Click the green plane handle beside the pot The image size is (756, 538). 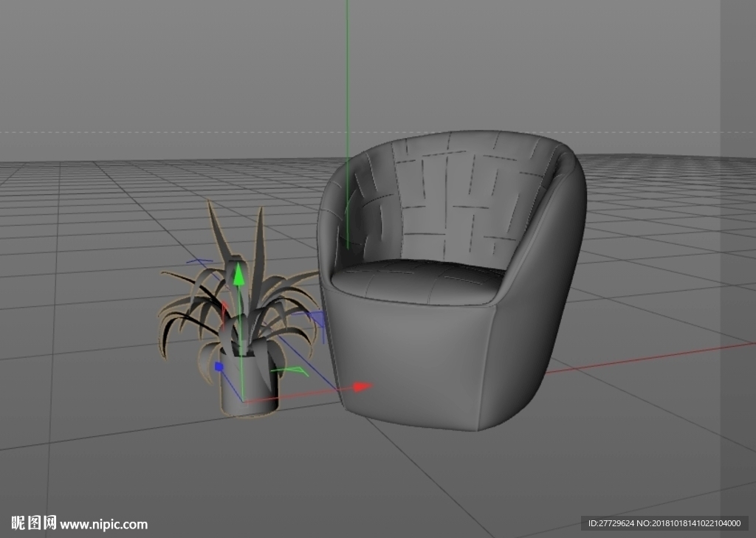[x=291, y=370]
